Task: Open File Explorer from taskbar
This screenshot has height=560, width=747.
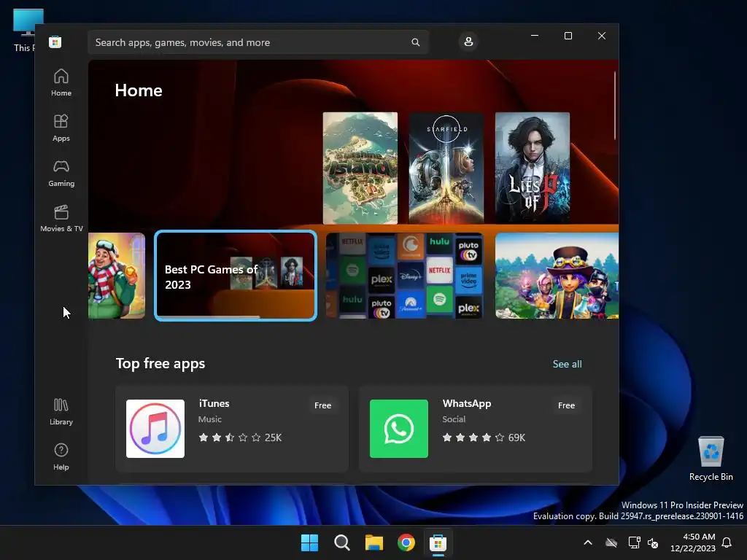Action: pyautogui.click(x=374, y=542)
